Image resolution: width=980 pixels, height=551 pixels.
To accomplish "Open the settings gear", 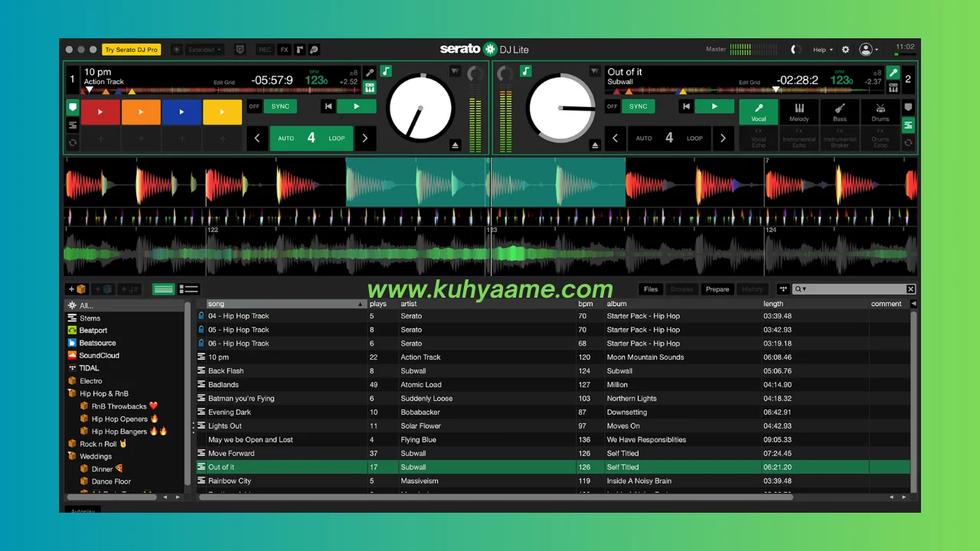I will pos(845,50).
